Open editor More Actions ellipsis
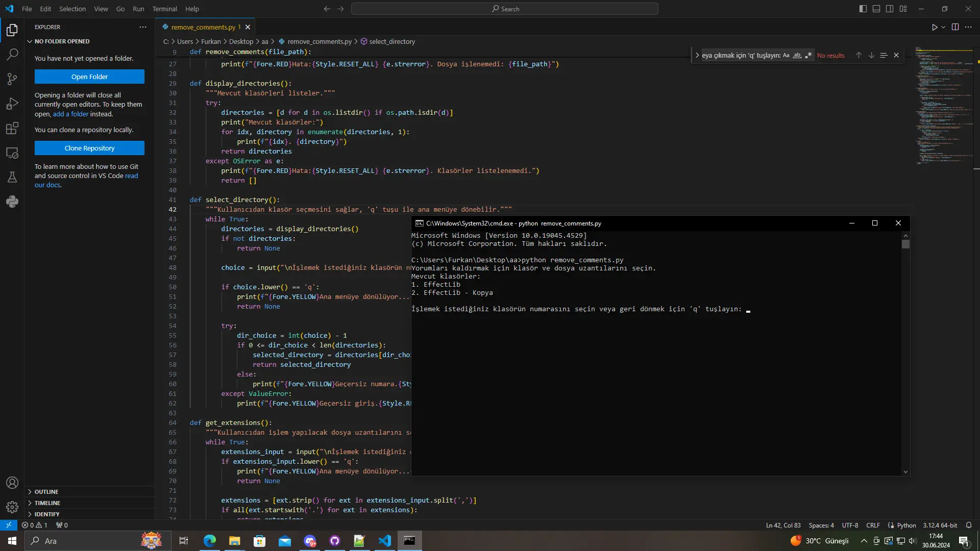Screen dimensions: 980x551 (x=968, y=27)
